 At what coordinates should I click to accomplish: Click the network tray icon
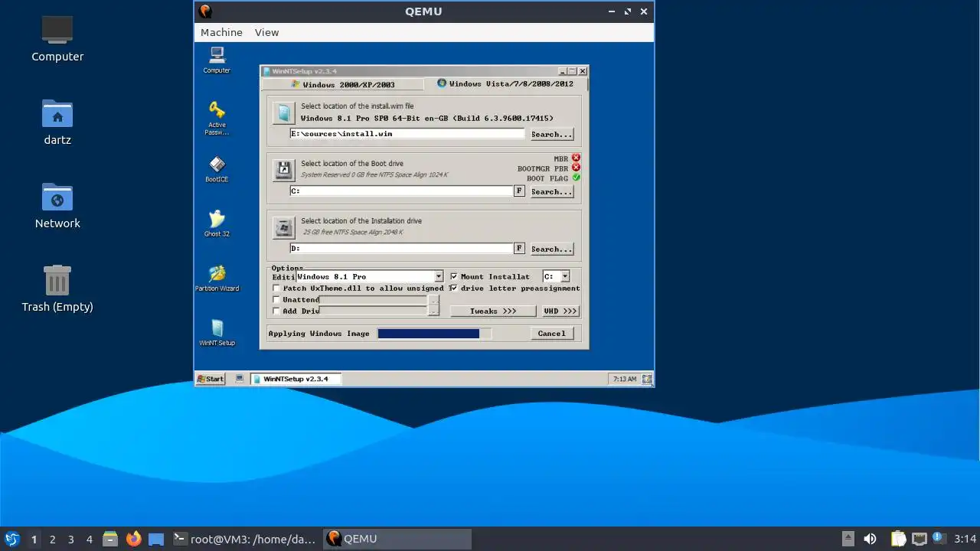click(x=919, y=539)
